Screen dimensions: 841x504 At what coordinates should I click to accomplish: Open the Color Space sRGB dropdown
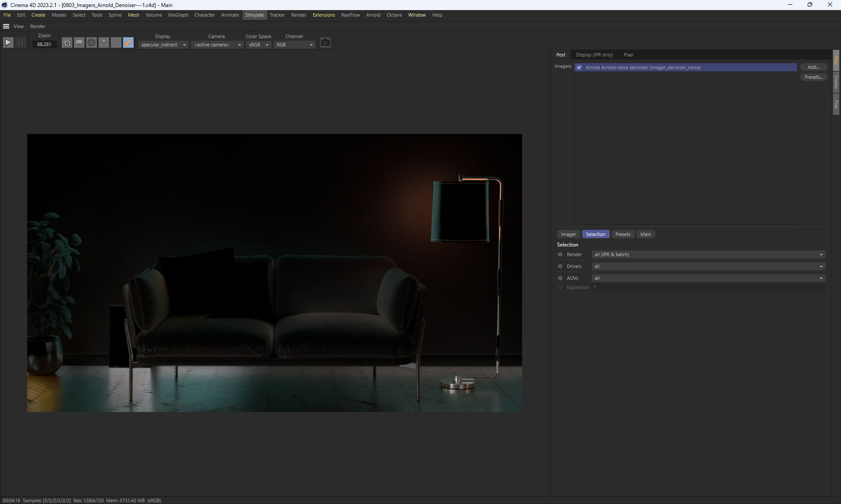click(258, 45)
